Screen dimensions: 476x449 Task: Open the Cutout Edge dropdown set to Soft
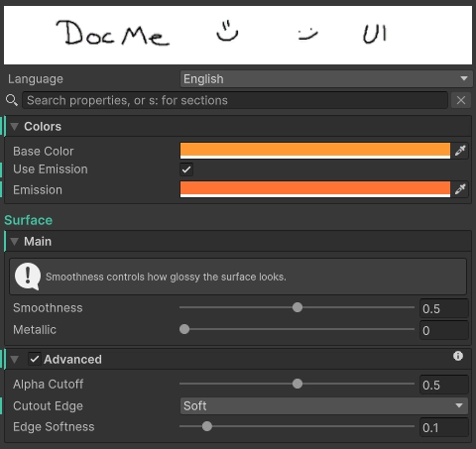[324, 405]
